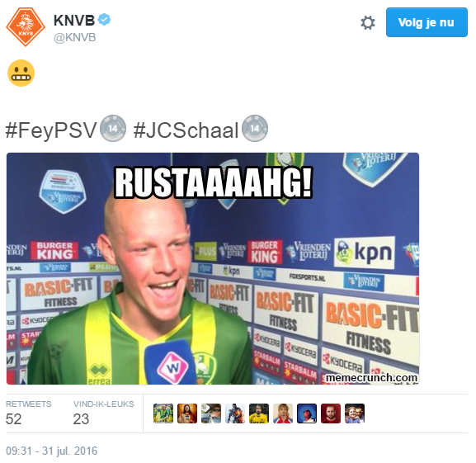Open the Jesus picture avatar
Image resolution: width=476 pixels, height=463 pixels.
point(187,413)
